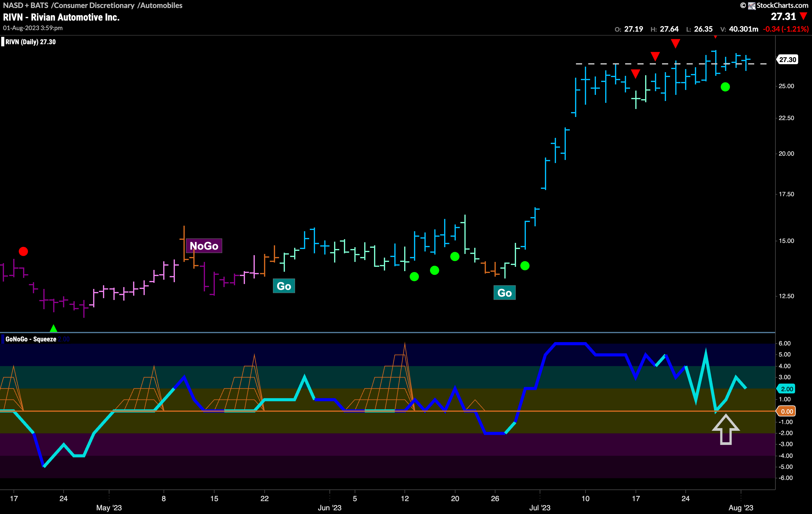
Task: Click the green circle marker below July 28 bars
Action: tap(725, 87)
